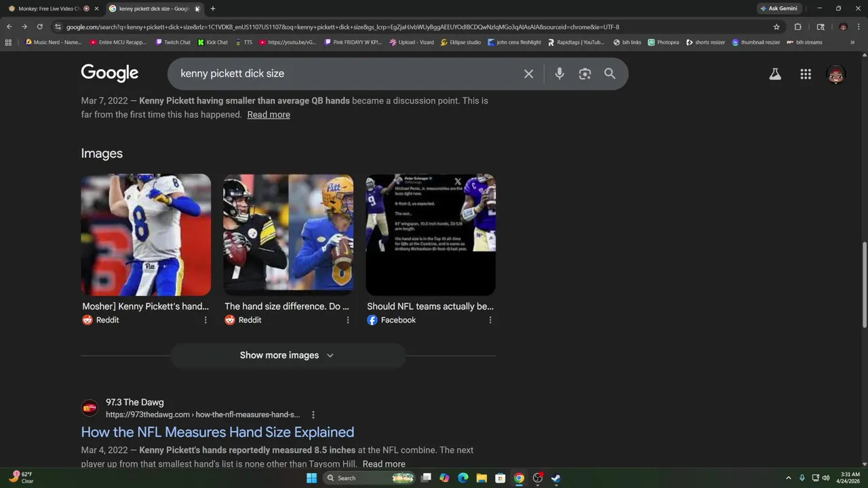Click Windows taskbar Search box

(x=370, y=478)
